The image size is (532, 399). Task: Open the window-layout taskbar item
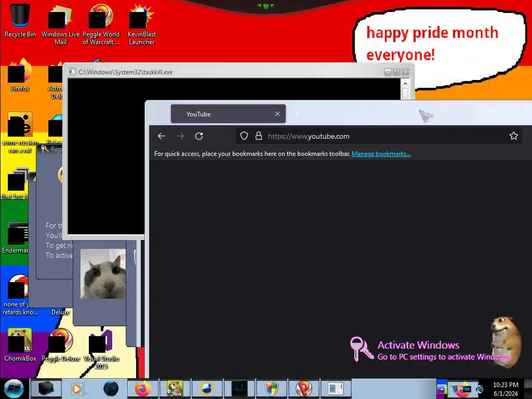coord(336,389)
